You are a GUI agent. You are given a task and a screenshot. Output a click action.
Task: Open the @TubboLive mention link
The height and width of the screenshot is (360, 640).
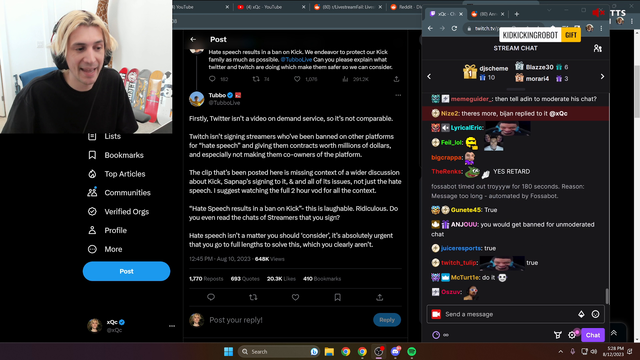click(x=296, y=60)
